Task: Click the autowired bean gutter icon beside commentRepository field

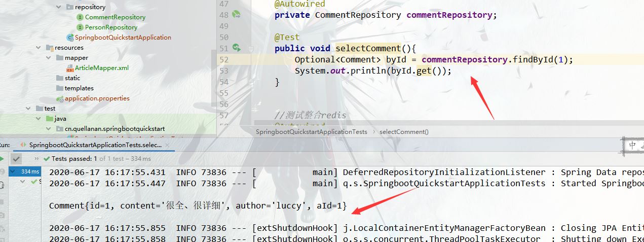Action: tap(236, 15)
